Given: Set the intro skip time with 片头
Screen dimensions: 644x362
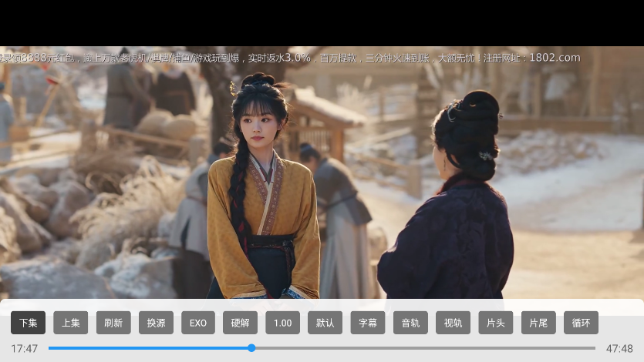Looking at the screenshot, I should click(496, 323).
